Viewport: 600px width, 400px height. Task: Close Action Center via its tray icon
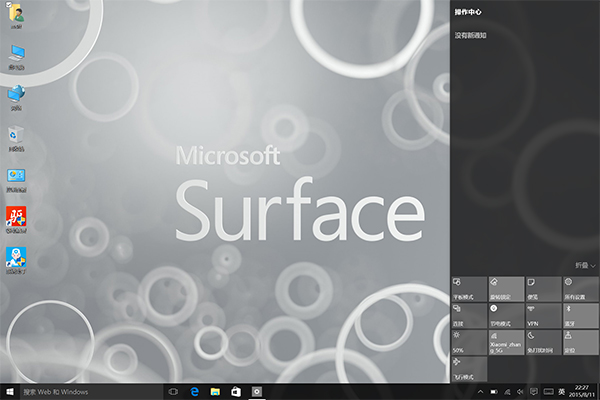pyautogui.click(x=534, y=392)
